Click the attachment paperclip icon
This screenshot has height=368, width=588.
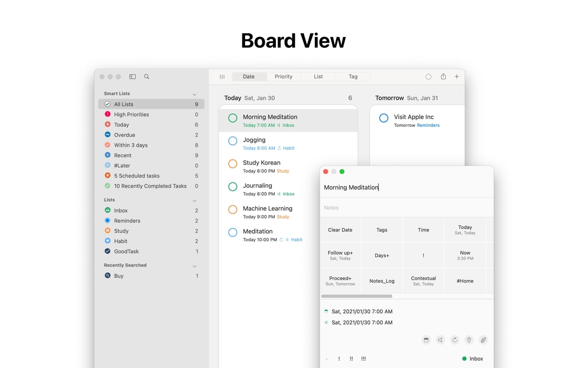point(483,340)
